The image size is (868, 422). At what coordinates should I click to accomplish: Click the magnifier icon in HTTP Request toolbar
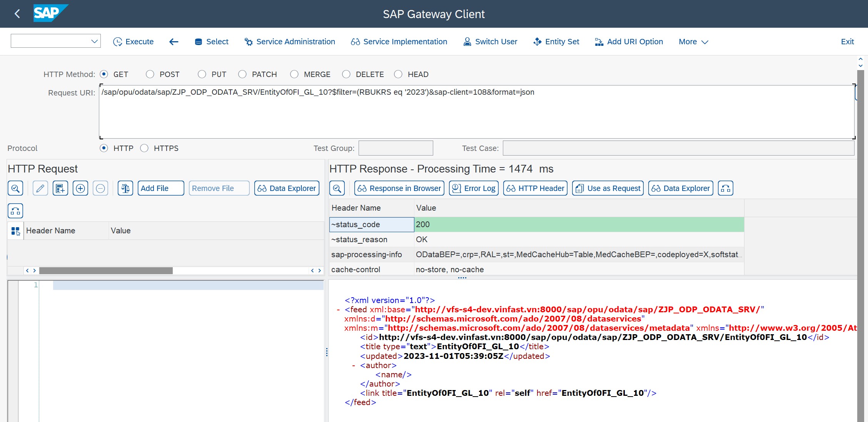click(x=15, y=188)
